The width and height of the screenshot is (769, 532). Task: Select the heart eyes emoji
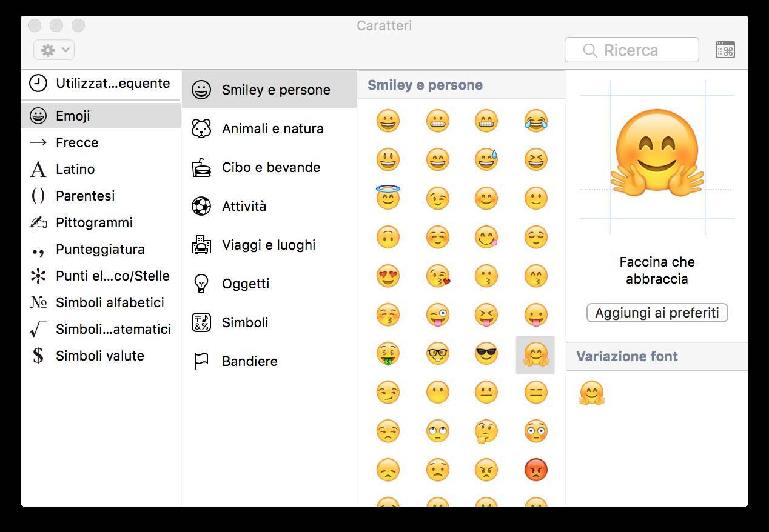[388, 276]
